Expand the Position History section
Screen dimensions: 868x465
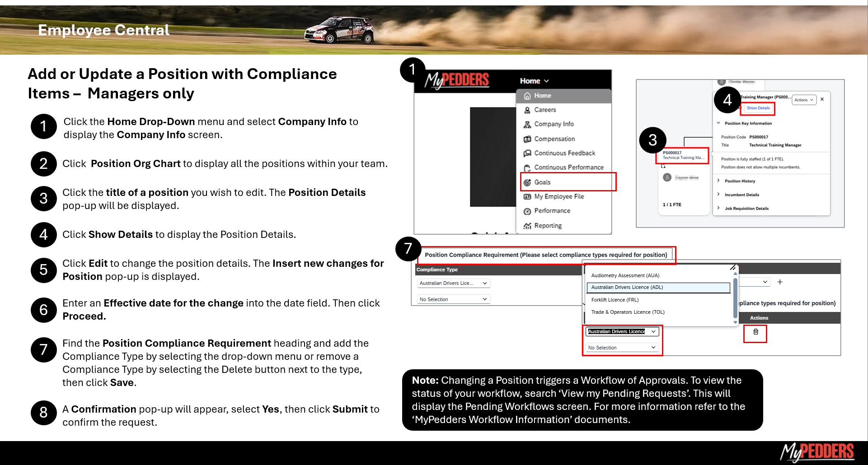coord(740,181)
